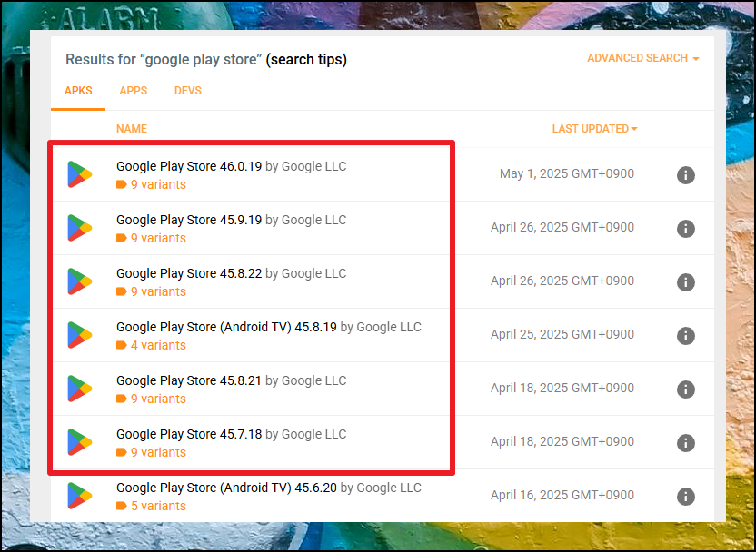The height and width of the screenshot is (552, 756).
Task: Click Play Store icon beside version 46.0.19
Action: [80, 174]
